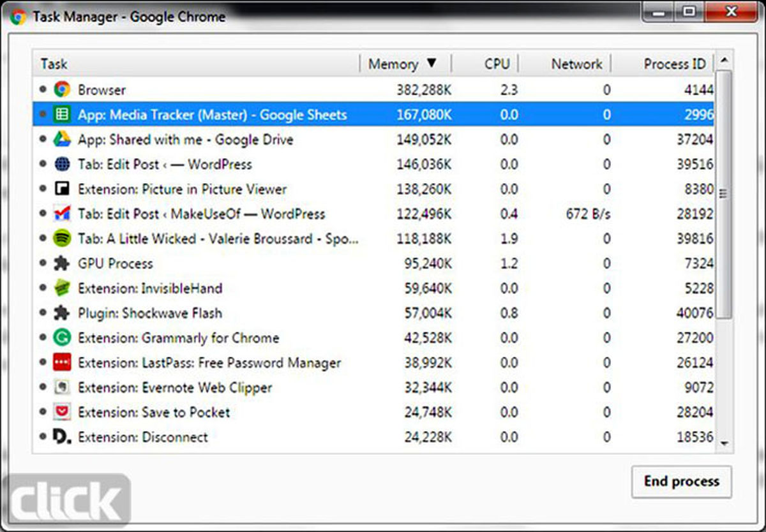Click the 95,240K memory value

click(x=428, y=263)
